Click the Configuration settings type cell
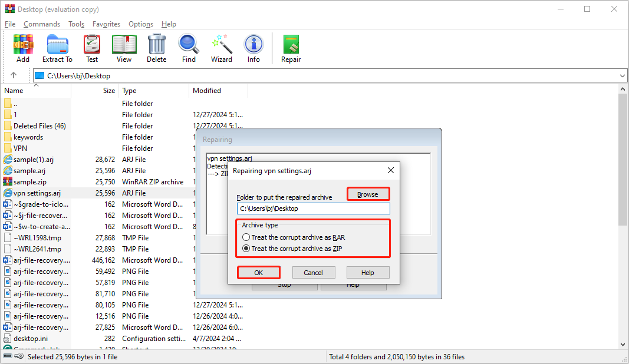This screenshot has width=629, height=364. [x=154, y=338]
